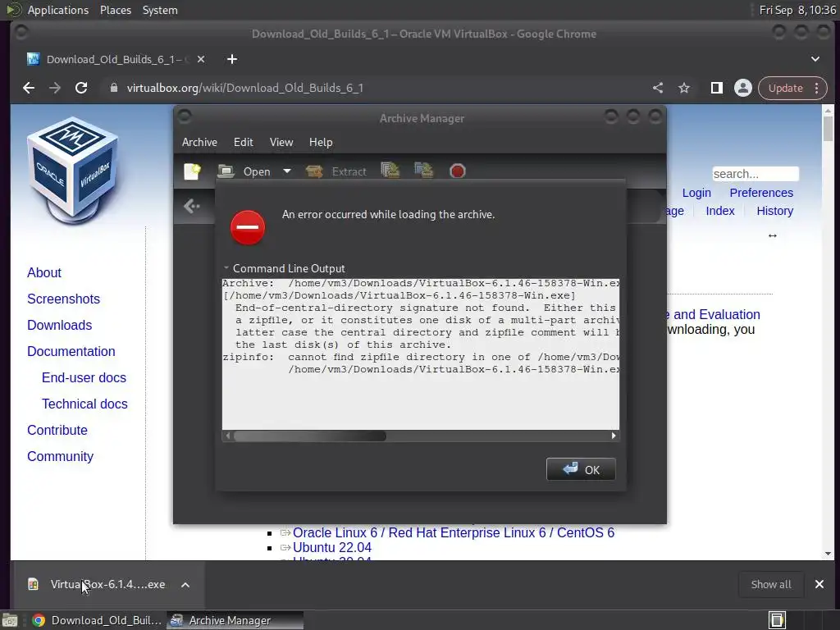Open the Screenshots link in the sidebar
The height and width of the screenshot is (630, 840).
pos(63,299)
